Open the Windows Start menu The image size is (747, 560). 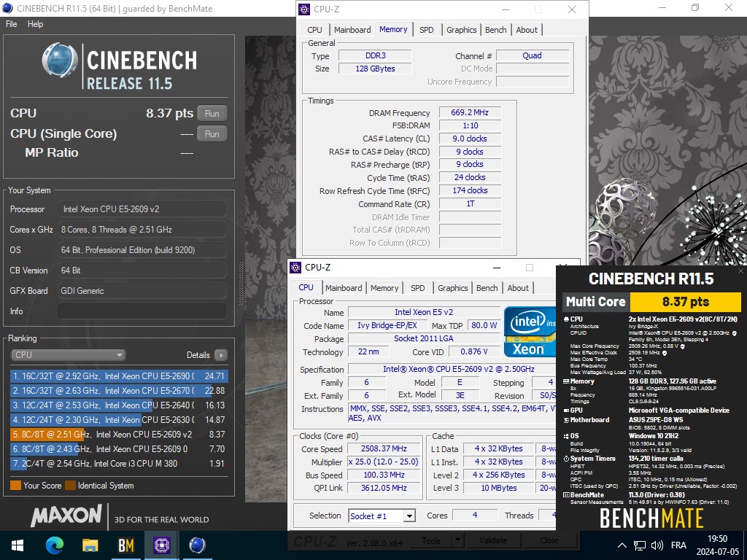coord(18,545)
